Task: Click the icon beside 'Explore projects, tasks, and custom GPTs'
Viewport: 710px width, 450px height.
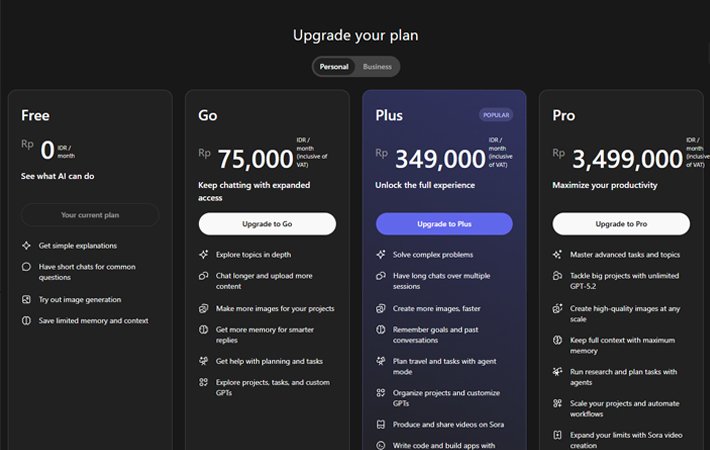Action: [x=204, y=382]
